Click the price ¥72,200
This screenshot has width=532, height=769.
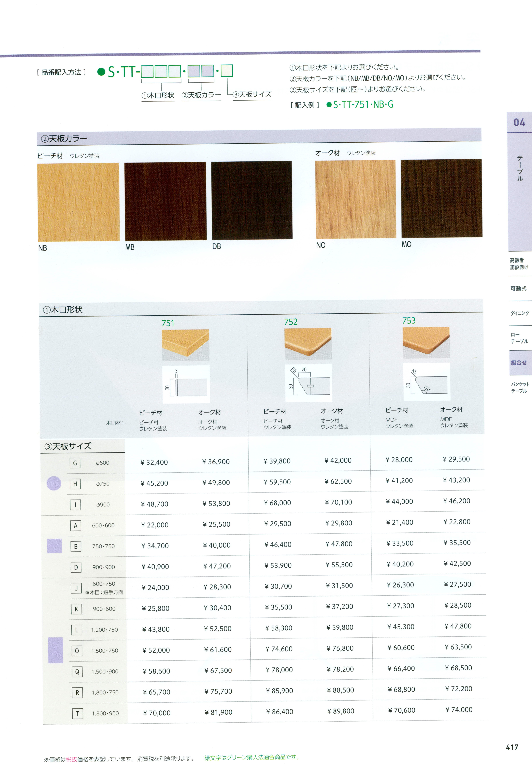click(459, 689)
